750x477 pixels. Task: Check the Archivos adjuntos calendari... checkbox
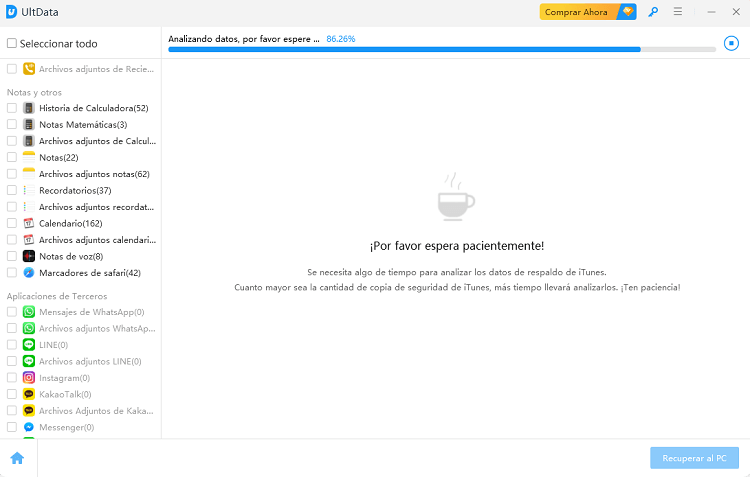12,240
